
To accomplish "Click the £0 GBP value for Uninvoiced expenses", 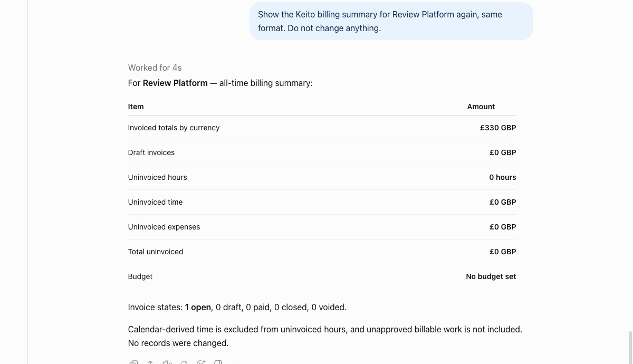I will click(503, 227).
